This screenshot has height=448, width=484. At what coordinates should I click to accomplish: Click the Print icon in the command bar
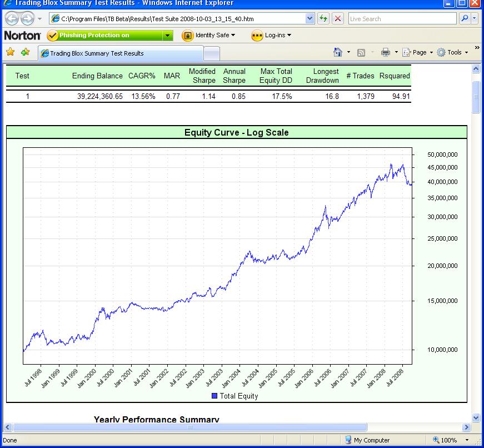[x=386, y=52]
